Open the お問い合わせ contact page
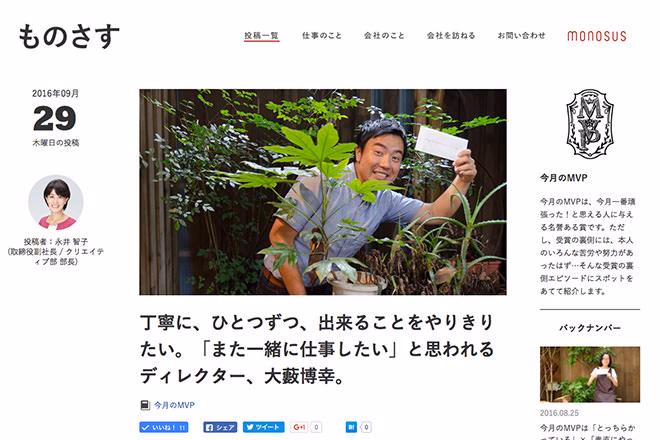 tap(522, 36)
